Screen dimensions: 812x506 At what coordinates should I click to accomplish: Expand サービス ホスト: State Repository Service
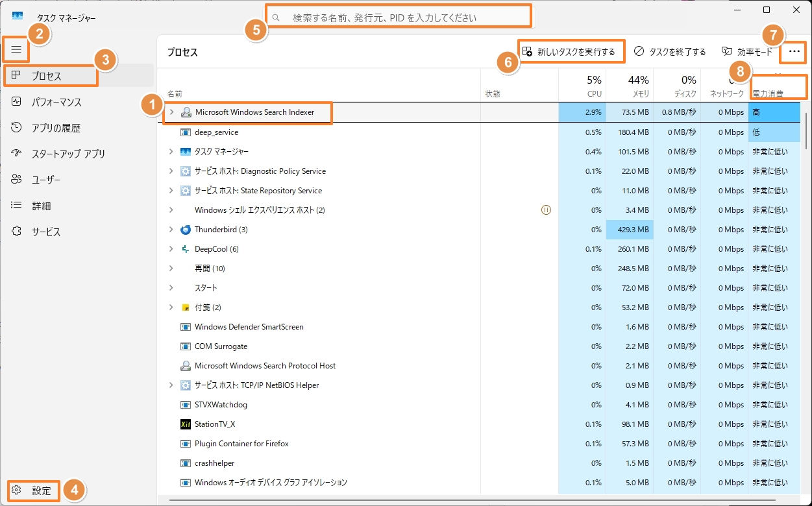click(171, 191)
